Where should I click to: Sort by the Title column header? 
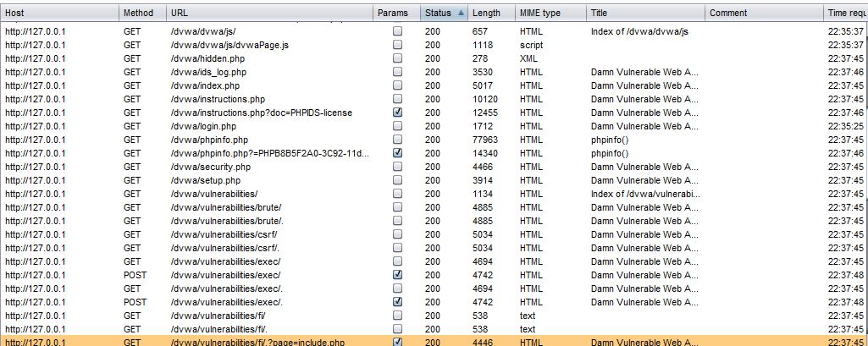click(x=645, y=13)
